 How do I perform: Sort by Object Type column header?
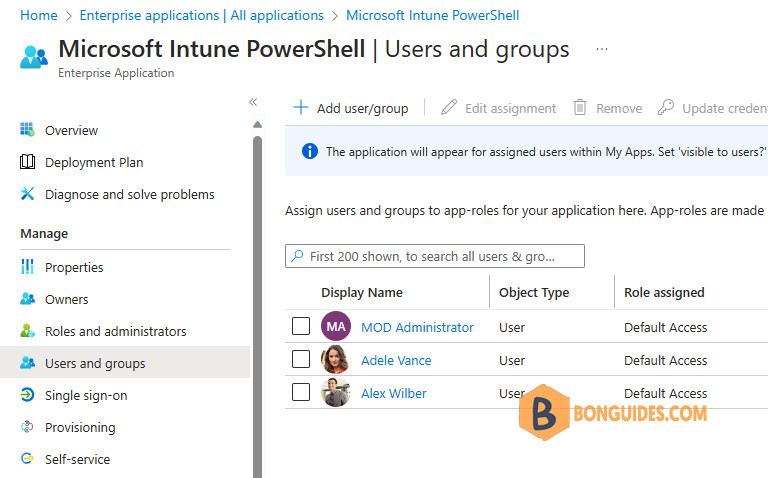pyautogui.click(x=534, y=292)
